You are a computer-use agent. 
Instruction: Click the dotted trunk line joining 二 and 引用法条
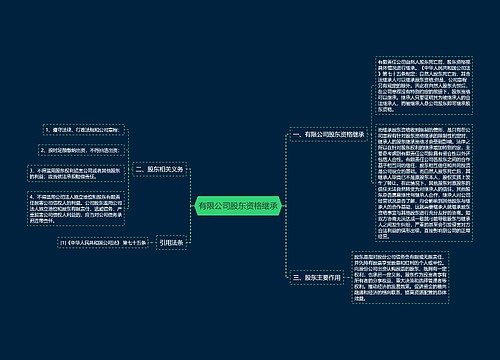point(191,206)
